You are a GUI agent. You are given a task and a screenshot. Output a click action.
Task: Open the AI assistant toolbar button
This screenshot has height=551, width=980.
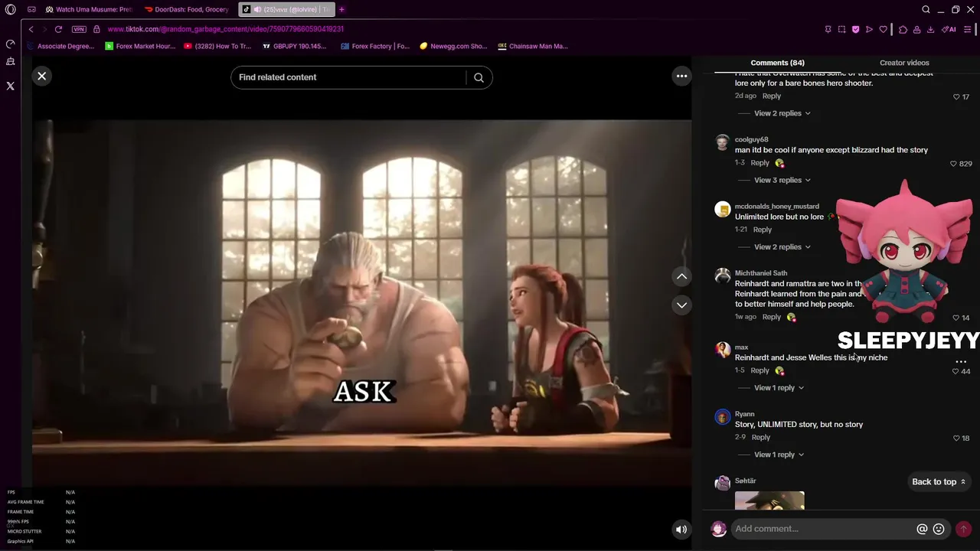click(949, 29)
